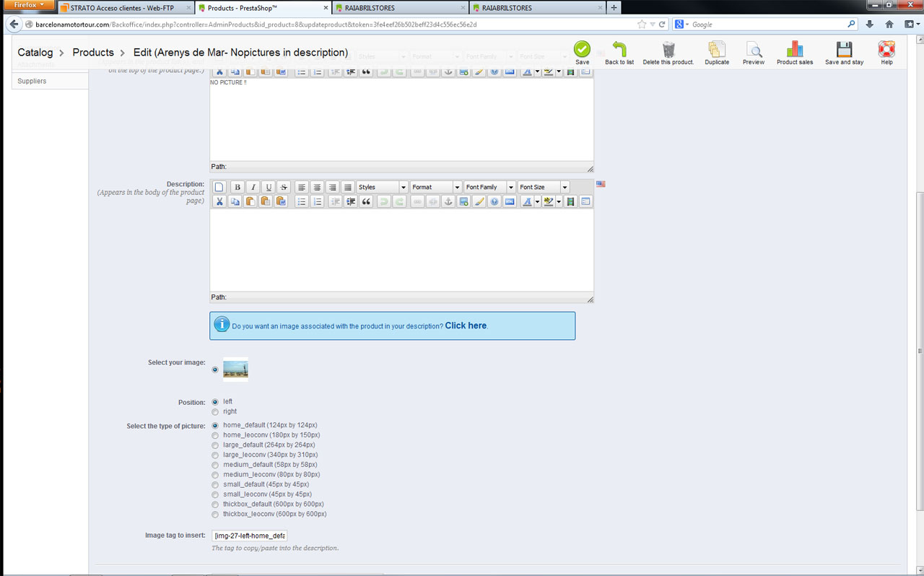924x576 pixels.
Task: Set image position to left
Action: [x=215, y=401]
